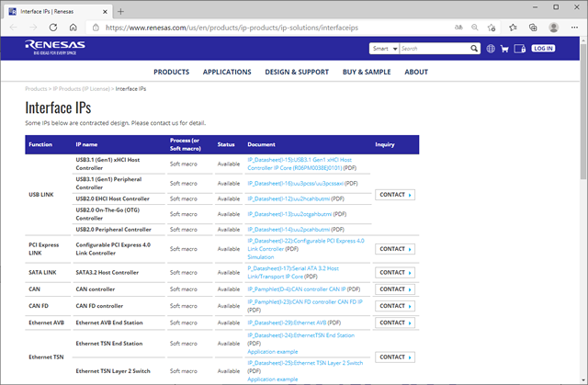Image resolution: width=588 pixels, height=385 pixels.
Task: Click CONTACT button for PCI Express LINK
Action: [395, 249]
